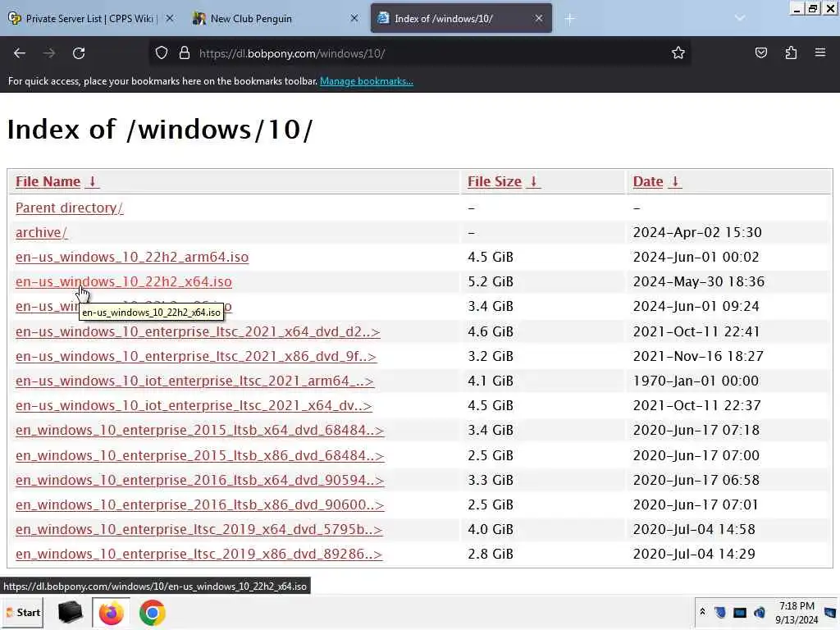The height and width of the screenshot is (630, 840).
Task: Switch to Private Server List CPPS Wiki tab
Action: [x=91, y=19]
